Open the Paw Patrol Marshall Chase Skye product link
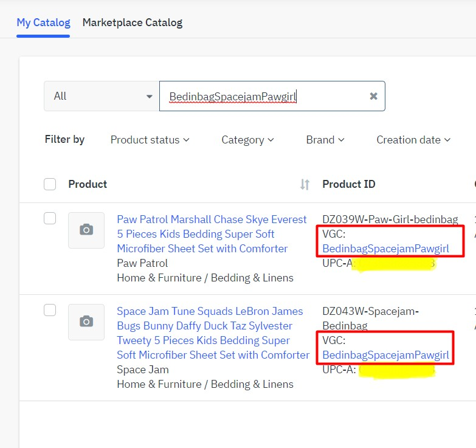 pos(212,234)
